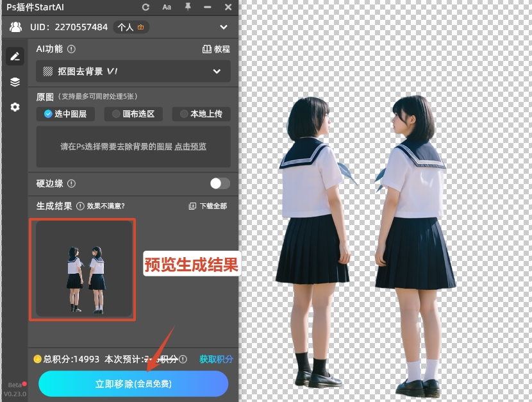Click the refresh icon in the title bar
This screenshot has height=402, width=532.
(x=145, y=7)
